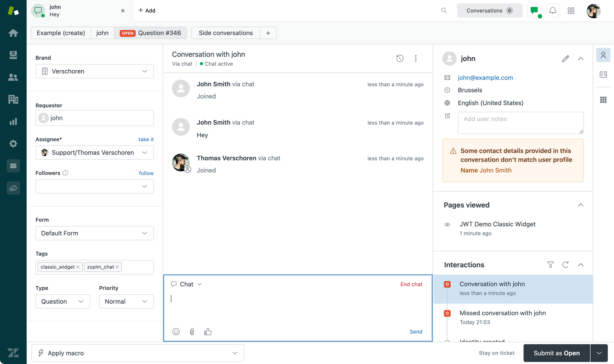Open the Brand Verschoren dropdown
Screen dimensions: 614x364
click(95, 71)
